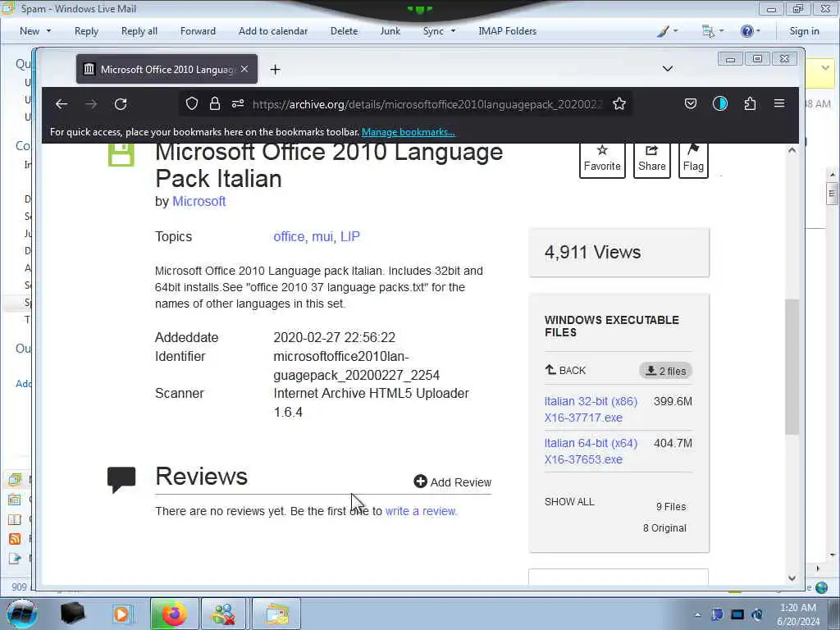Image resolution: width=840 pixels, height=630 pixels.
Task: Open Windows Live Messenger taskbar icon
Action: coord(224,614)
